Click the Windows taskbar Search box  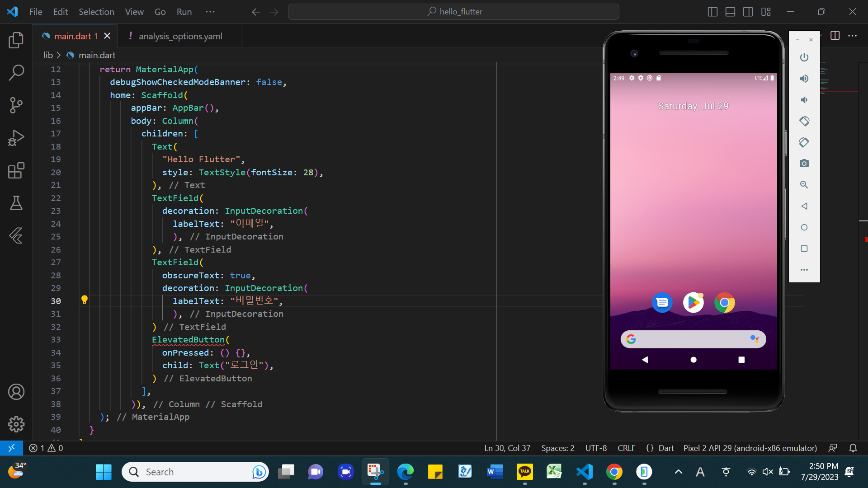tap(195, 472)
